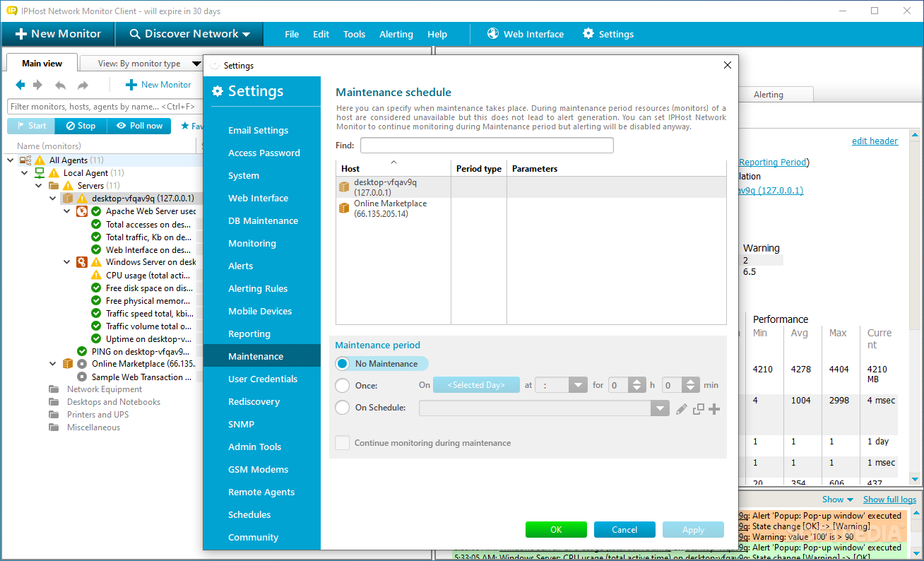Click the Local Agent computer icon
The image size is (924, 561).
40,173
